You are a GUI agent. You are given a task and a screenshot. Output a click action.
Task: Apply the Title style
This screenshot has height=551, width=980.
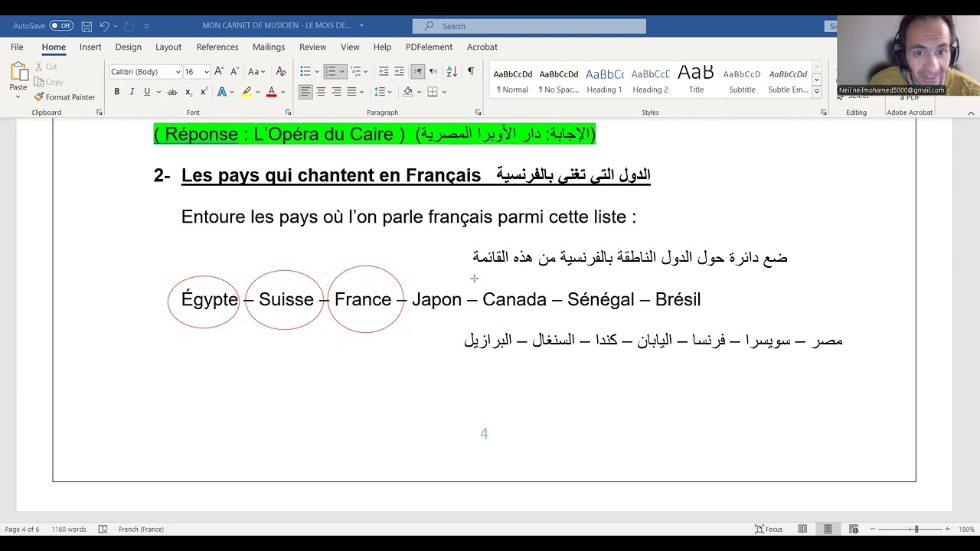[x=696, y=80]
